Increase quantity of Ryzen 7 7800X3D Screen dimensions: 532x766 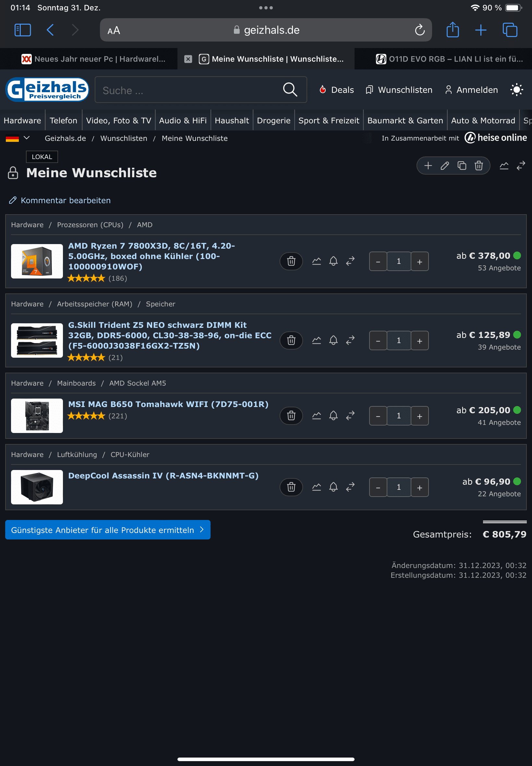(420, 262)
